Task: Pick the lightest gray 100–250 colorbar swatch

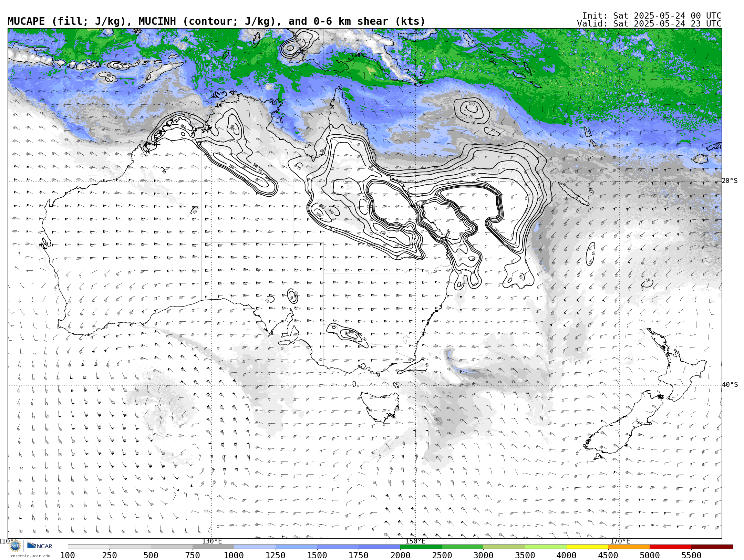Action: [89, 547]
